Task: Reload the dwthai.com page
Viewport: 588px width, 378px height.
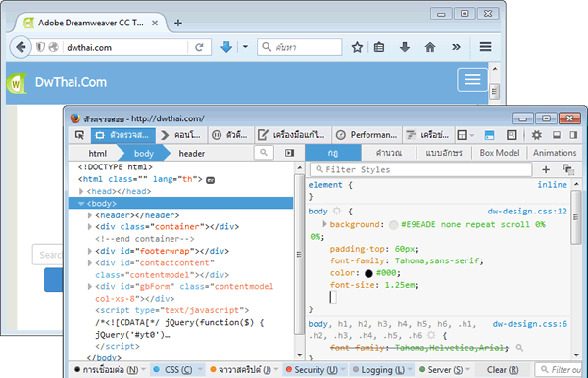Action: point(199,47)
